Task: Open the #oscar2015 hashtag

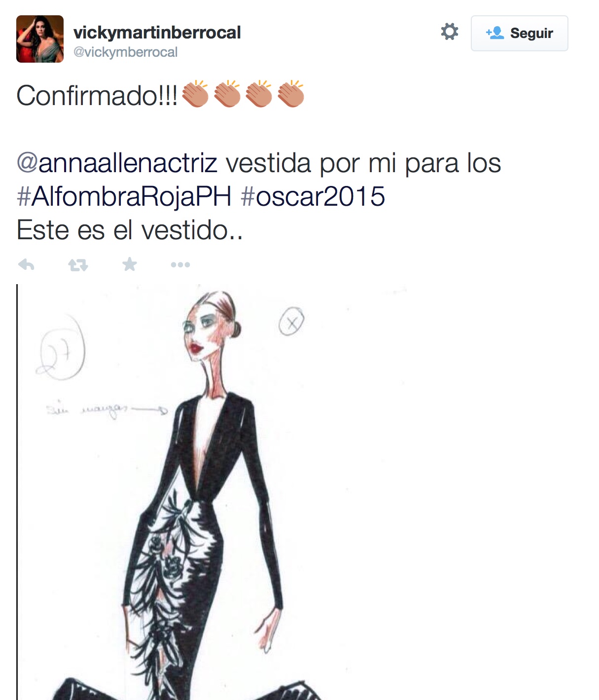Action: [313, 196]
